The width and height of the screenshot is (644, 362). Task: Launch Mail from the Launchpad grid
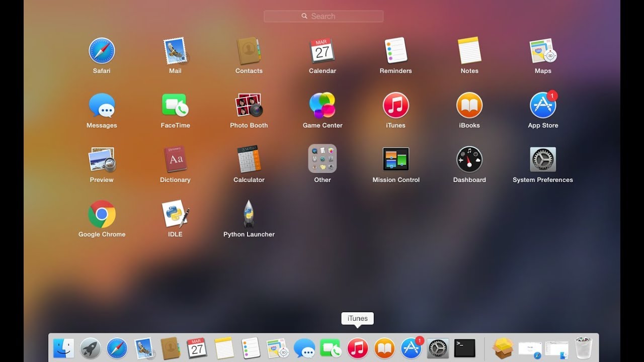coord(175,51)
